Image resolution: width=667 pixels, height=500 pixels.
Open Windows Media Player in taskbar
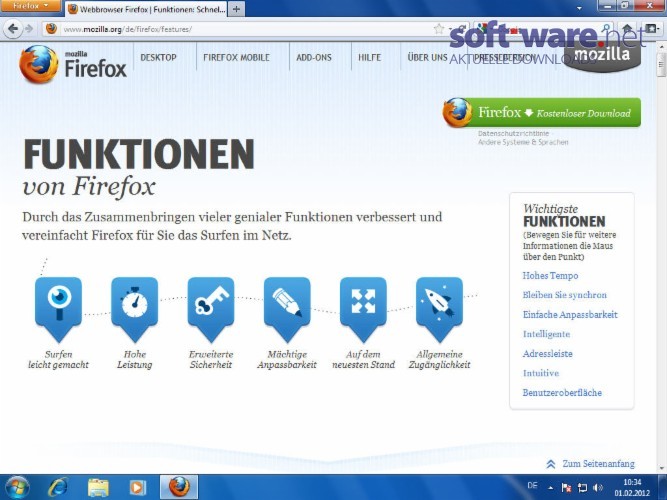137,488
